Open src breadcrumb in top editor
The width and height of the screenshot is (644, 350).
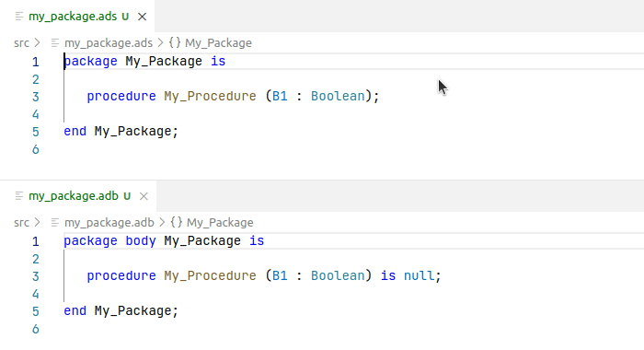(x=21, y=42)
